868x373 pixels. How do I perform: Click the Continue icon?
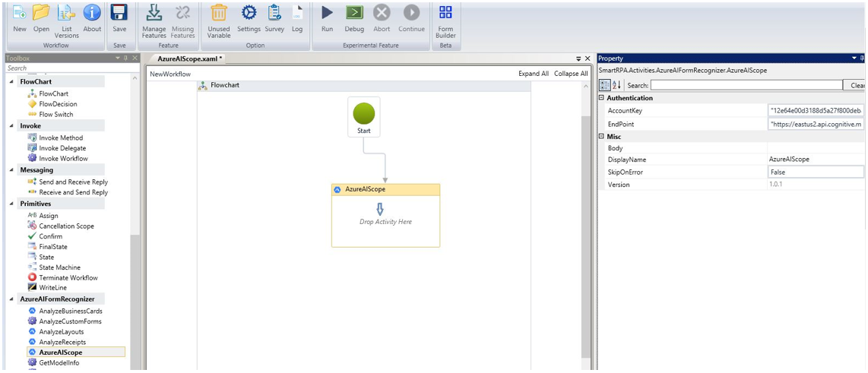click(411, 13)
